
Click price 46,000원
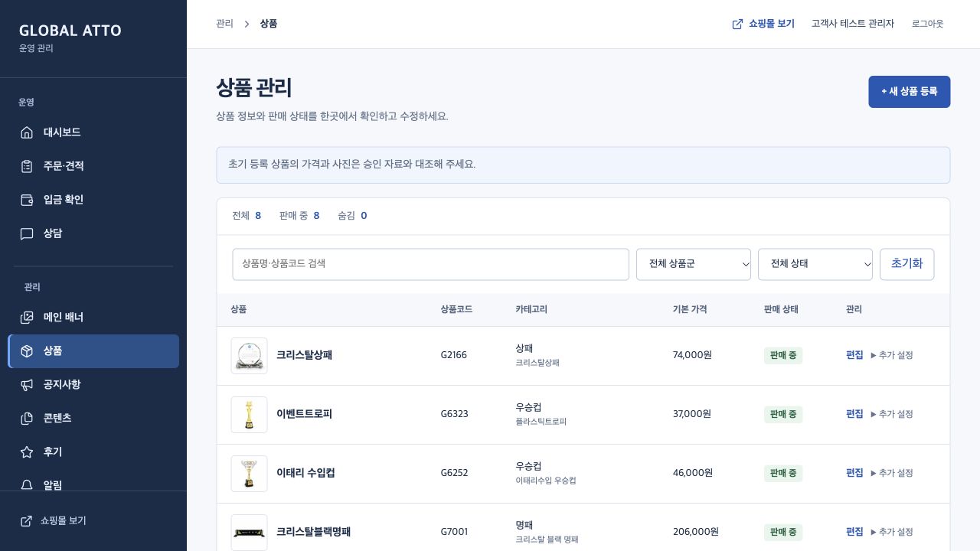coord(693,473)
